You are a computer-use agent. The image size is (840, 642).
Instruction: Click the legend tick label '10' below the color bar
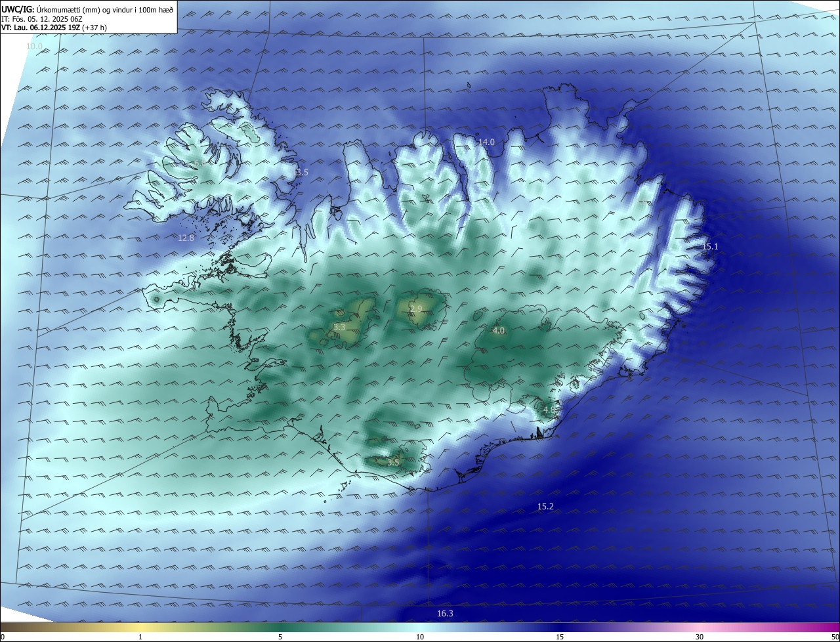click(x=420, y=637)
